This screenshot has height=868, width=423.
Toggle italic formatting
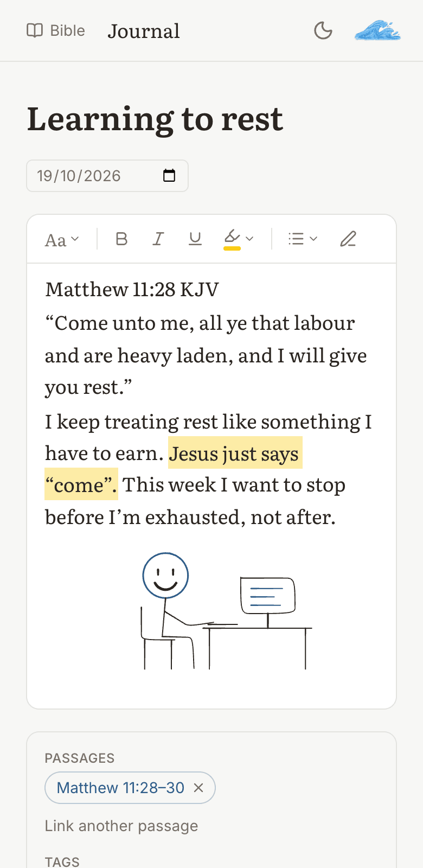[158, 239]
